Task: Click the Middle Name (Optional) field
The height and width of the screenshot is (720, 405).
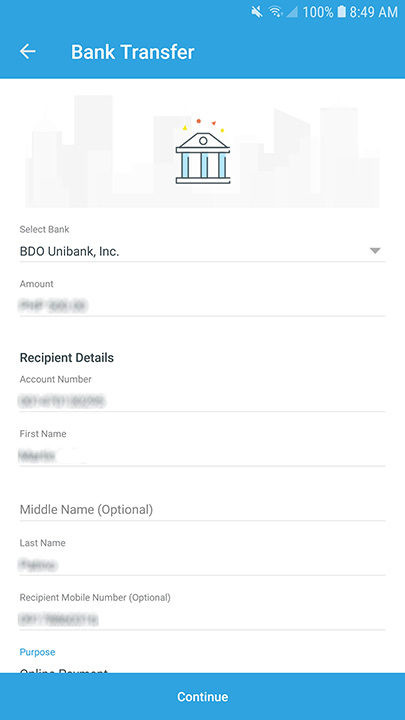Action: coord(202,510)
